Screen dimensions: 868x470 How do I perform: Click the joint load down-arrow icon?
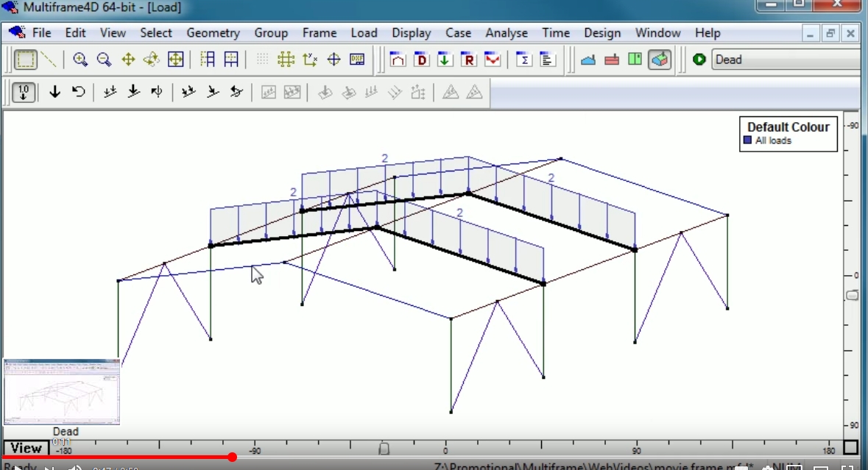[54, 92]
